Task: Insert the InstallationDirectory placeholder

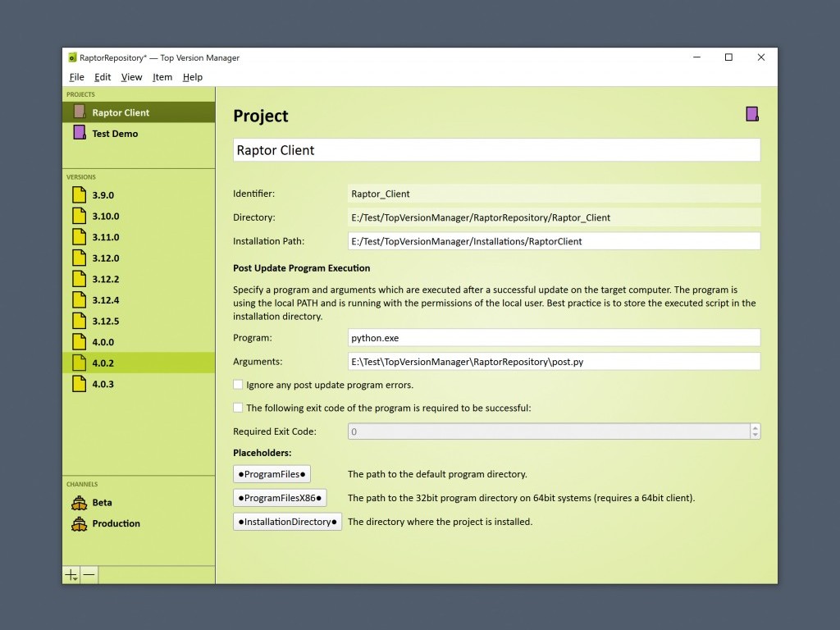Action: pos(287,522)
